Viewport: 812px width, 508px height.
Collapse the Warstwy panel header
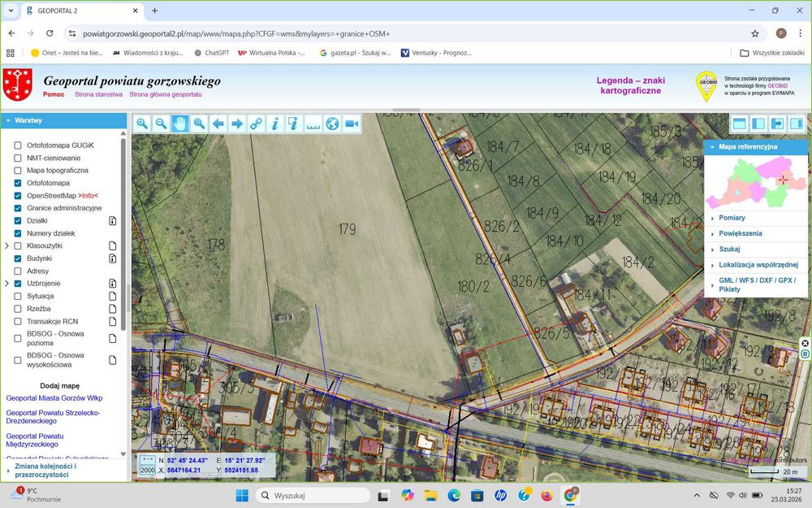coord(63,120)
